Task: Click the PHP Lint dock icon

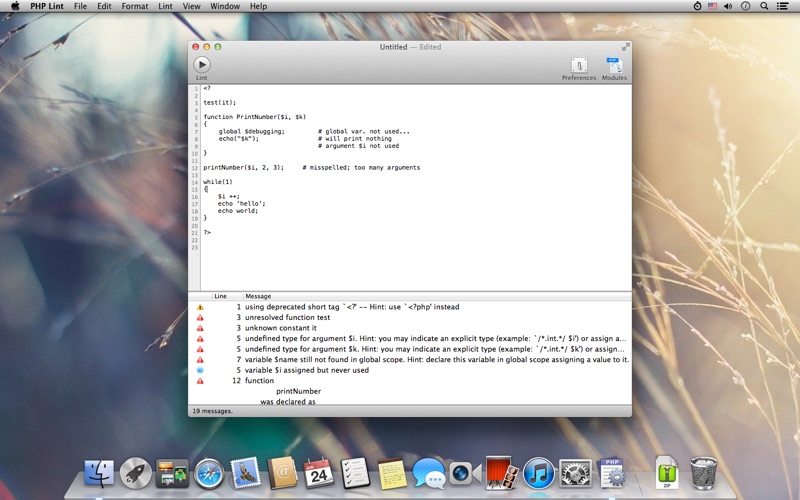Action: click(x=612, y=473)
